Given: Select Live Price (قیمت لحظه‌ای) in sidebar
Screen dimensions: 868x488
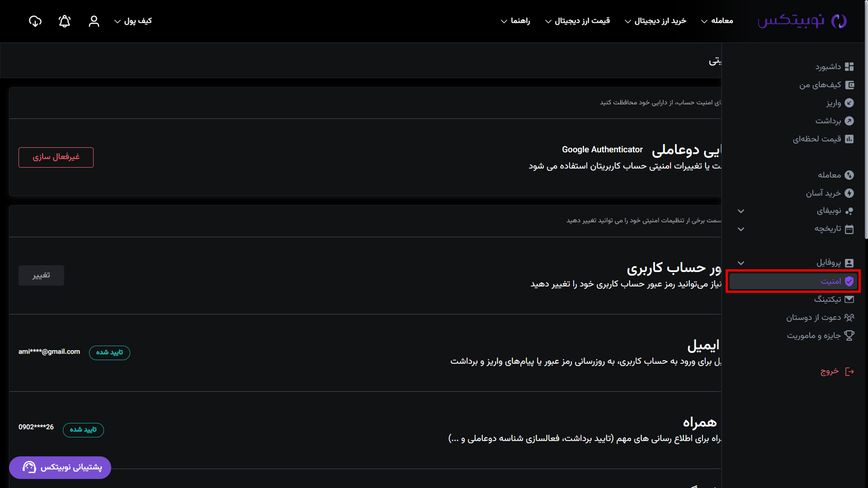Looking at the screenshot, I should coord(817,139).
